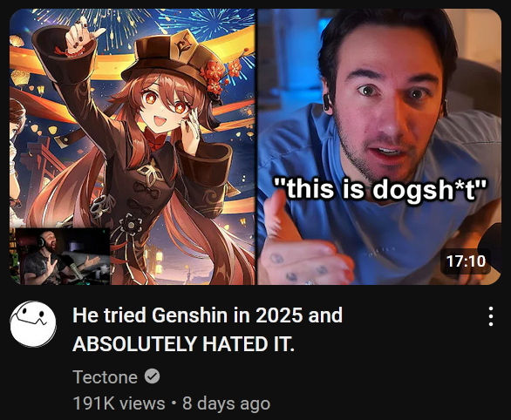Go to the Tectone channel name
Image resolution: width=511 pixels, height=420 pixels.
105,377
